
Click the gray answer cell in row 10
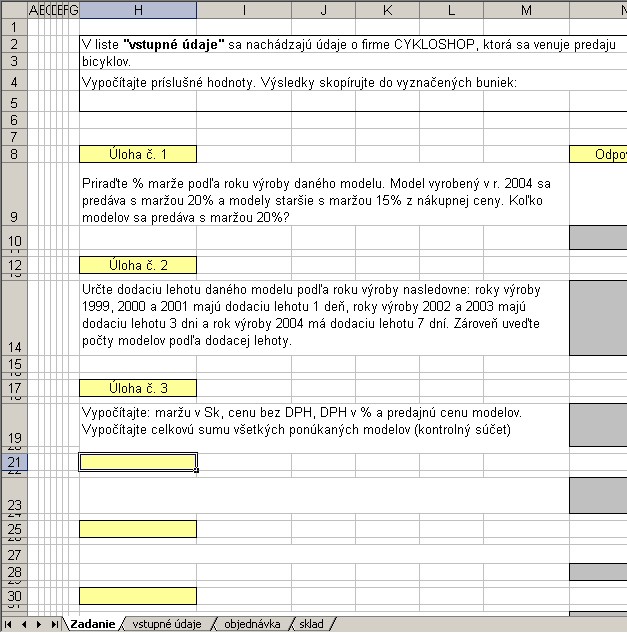598,238
